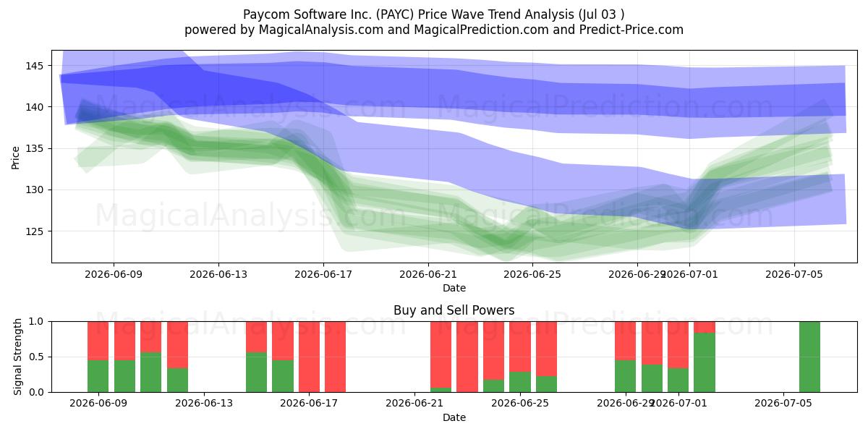Click the 2026-07-05 date label of the Buy and Sell Powers chart

784,404
